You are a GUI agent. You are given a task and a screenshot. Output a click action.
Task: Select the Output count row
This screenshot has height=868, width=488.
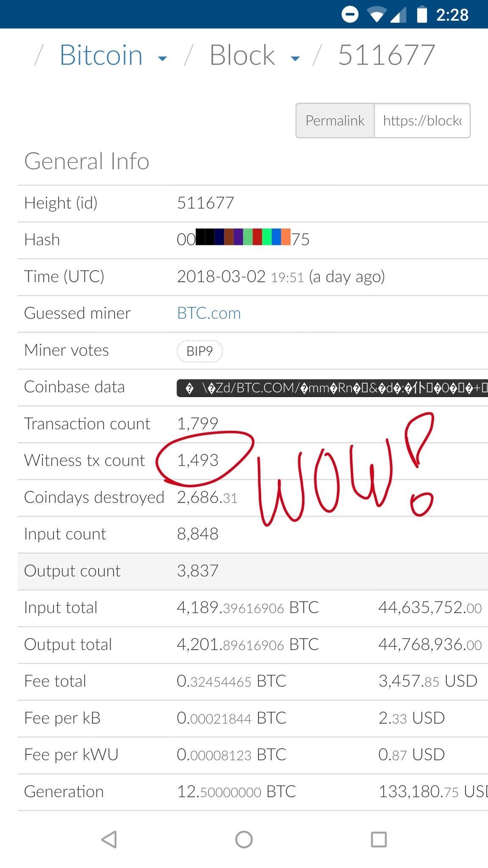click(x=252, y=571)
